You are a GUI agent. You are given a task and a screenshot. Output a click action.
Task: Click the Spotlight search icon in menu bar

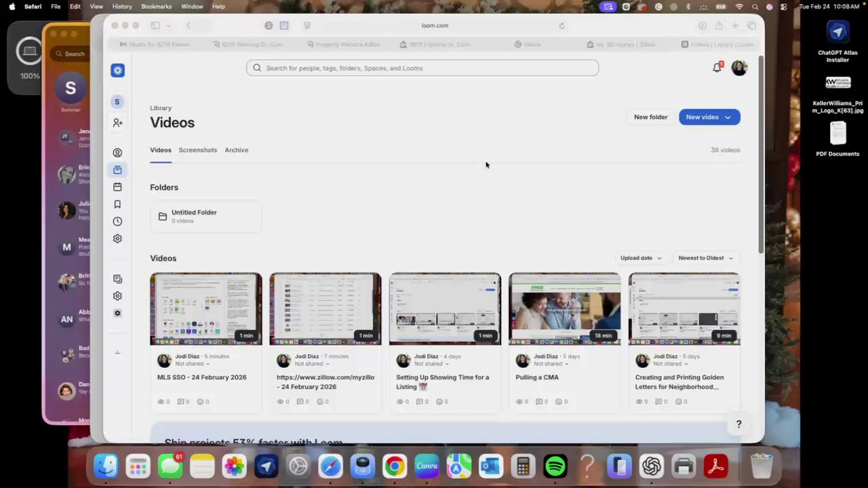coord(755,6)
